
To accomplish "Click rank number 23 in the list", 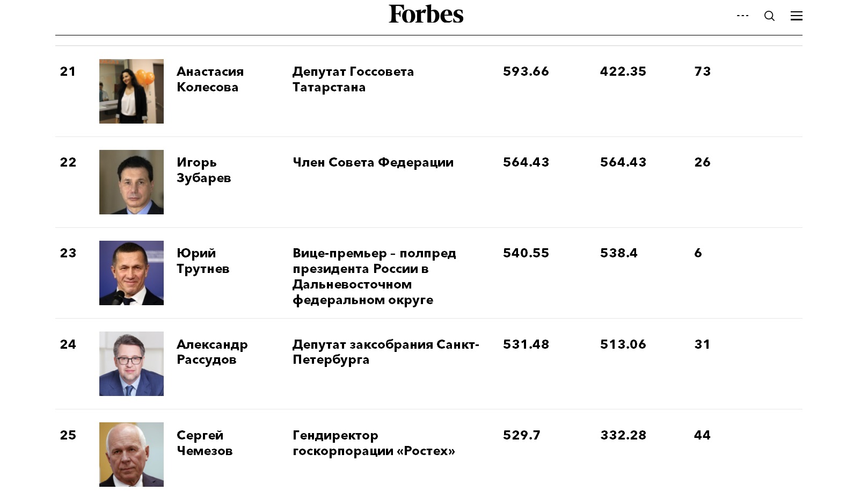I will (68, 253).
